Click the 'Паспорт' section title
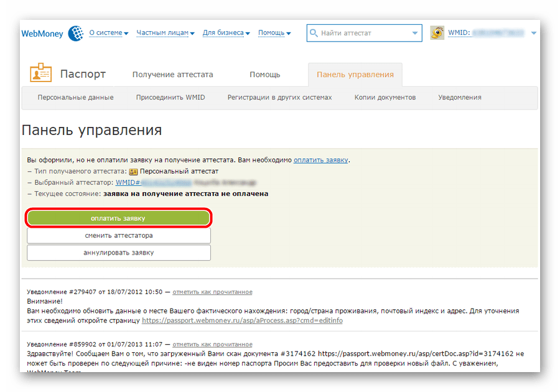 point(83,74)
